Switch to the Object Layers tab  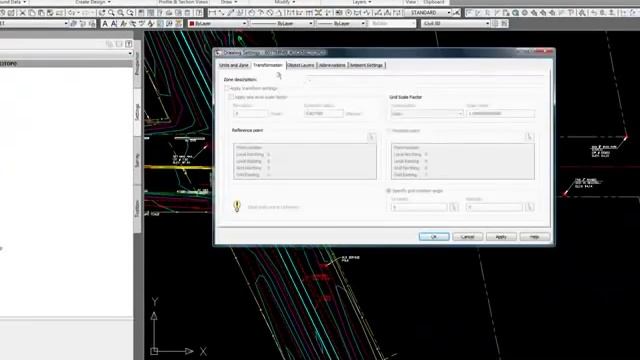(301, 65)
